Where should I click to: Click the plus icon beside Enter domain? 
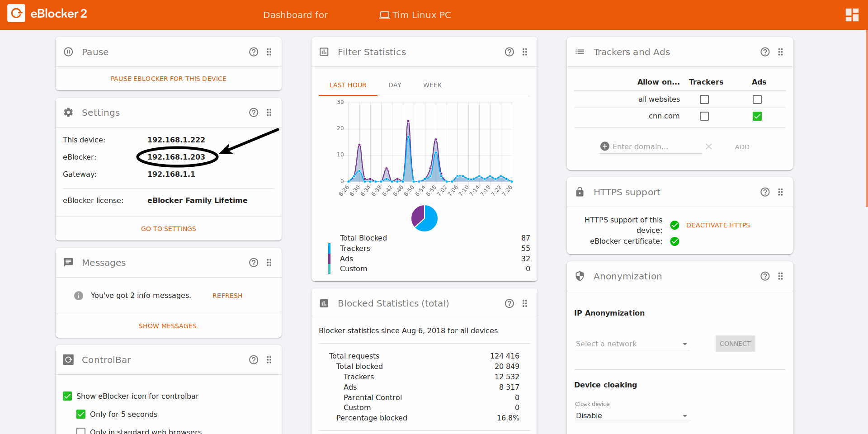pos(605,146)
